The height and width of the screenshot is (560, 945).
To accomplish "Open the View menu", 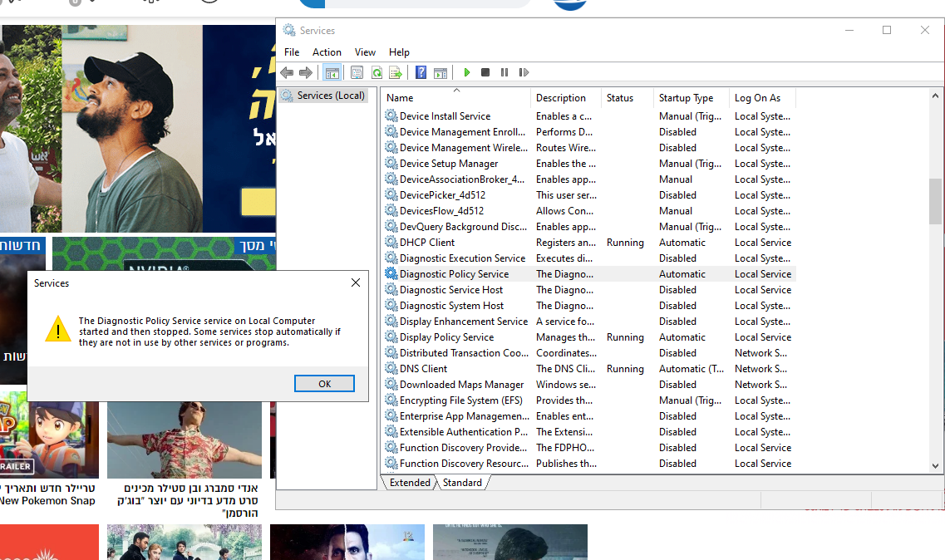I will point(365,52).
